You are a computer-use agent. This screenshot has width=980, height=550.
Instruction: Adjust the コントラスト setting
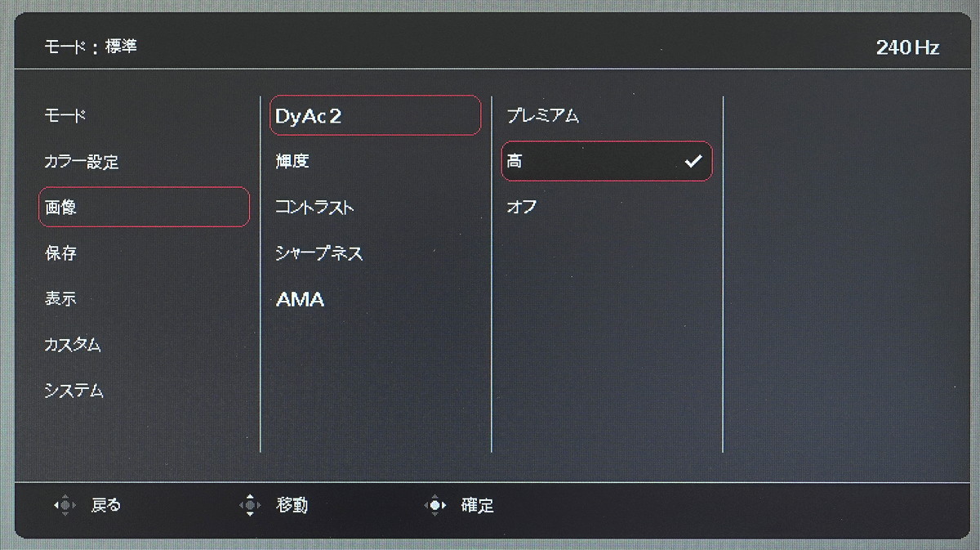376,208
